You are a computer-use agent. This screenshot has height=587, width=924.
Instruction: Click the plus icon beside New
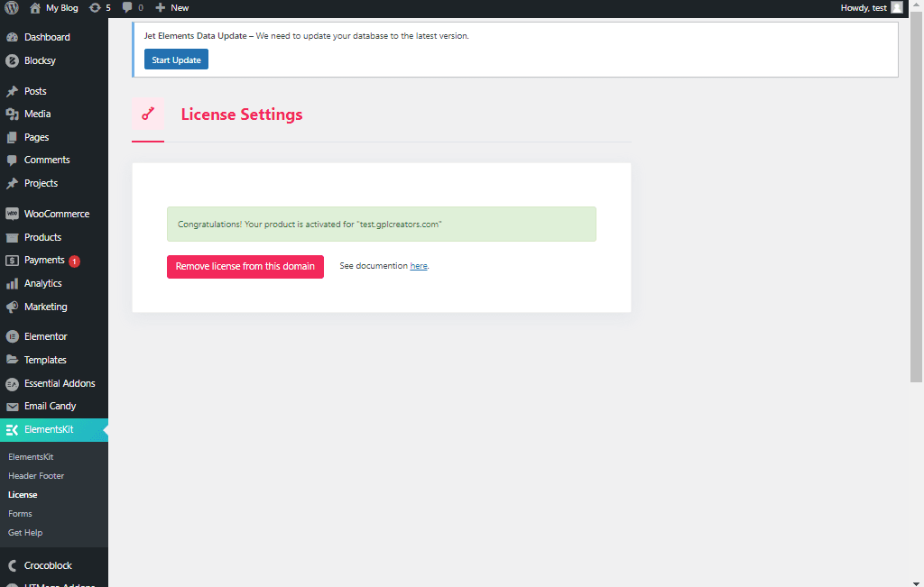(x=161, y=7)
